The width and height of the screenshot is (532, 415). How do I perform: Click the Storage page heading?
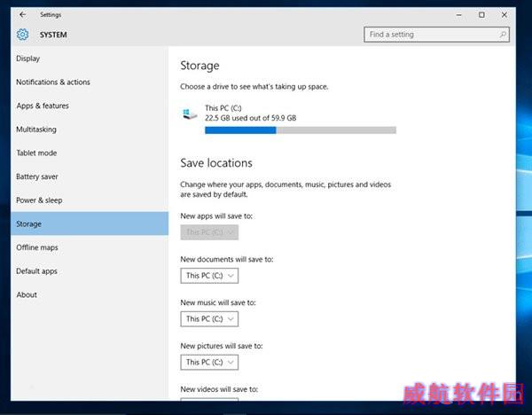199,66
